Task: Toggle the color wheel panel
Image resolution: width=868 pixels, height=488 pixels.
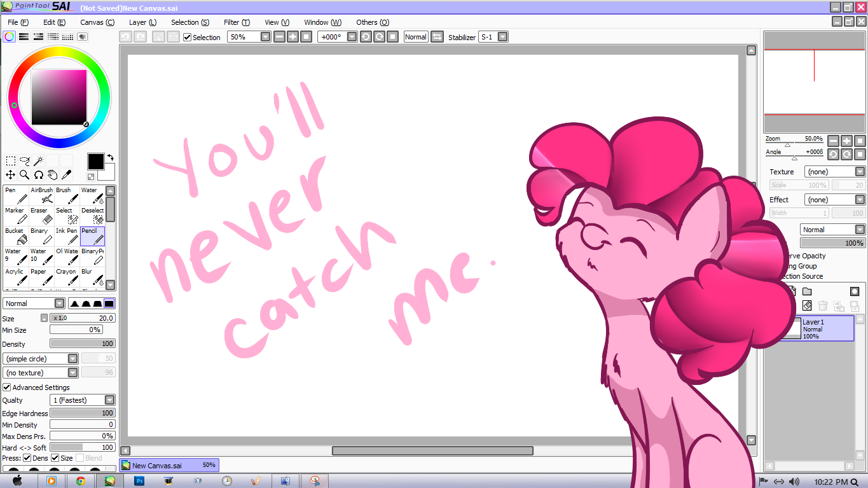Action: pyautogui.click(x=9, y=37)
